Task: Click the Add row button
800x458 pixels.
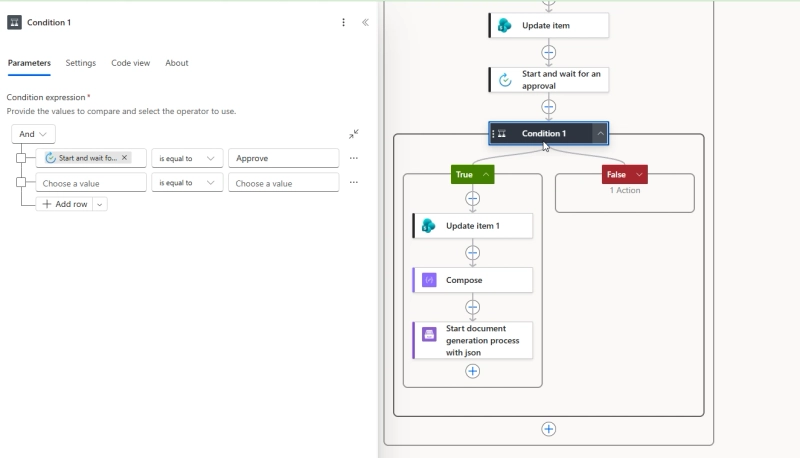Action: (65, 204)
